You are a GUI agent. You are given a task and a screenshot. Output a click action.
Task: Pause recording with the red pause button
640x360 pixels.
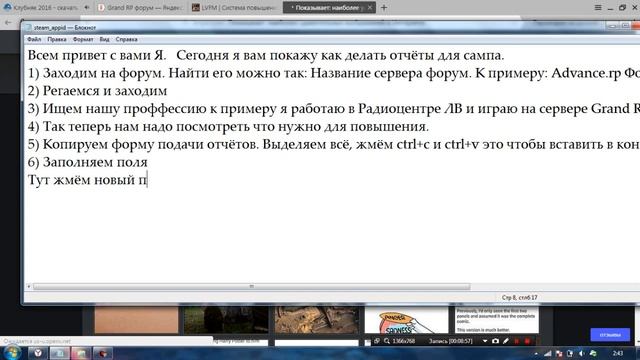[517, 341]
